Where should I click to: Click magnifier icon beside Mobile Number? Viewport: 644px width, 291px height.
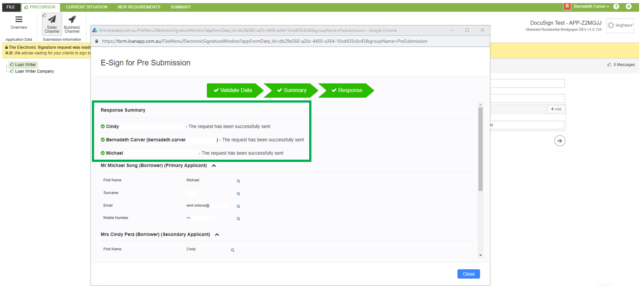click(239, 218)
